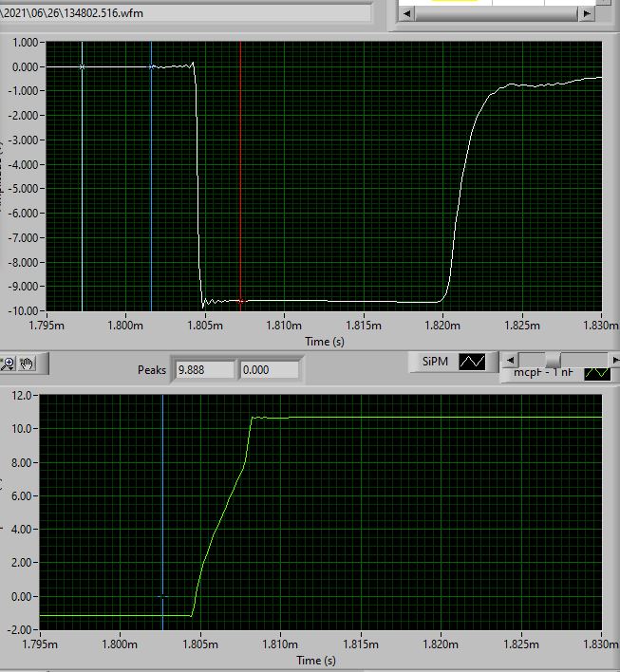
Task: Click the lower graph Time (s) axis title
Action: (316, 661)
